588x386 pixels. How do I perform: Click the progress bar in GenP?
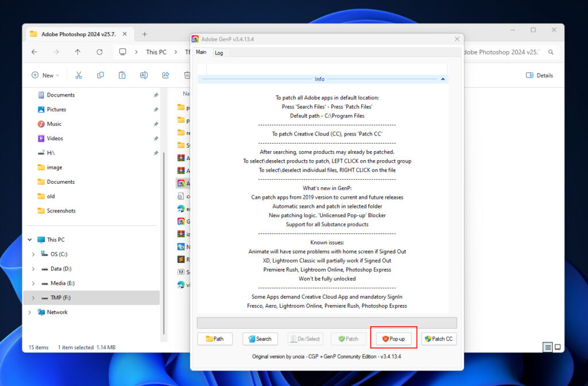point(327,322)
